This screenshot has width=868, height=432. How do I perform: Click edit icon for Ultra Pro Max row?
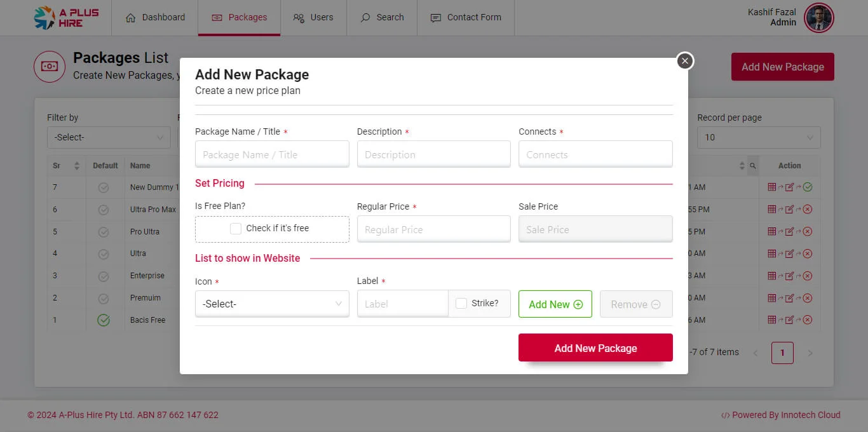coord(789,210)
